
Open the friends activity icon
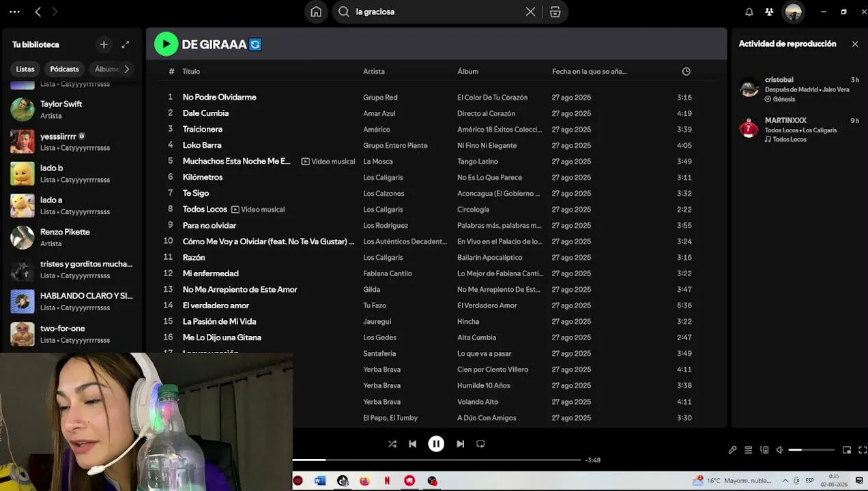point(769,12)
